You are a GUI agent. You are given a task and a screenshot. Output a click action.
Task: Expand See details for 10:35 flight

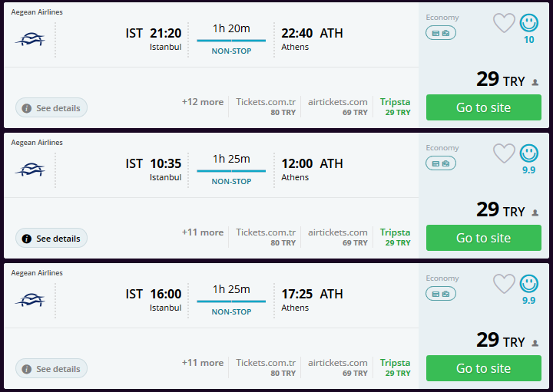tap(51, 239)
